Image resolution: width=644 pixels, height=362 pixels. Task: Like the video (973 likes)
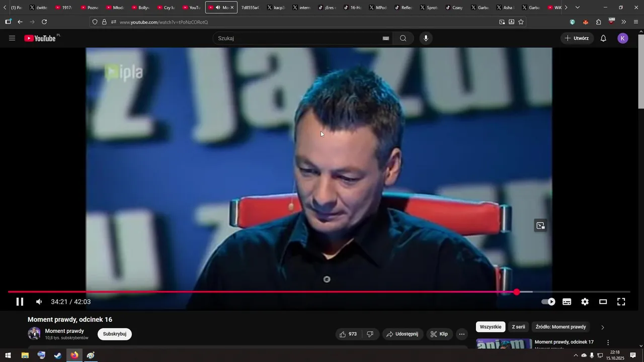[349, 334]
